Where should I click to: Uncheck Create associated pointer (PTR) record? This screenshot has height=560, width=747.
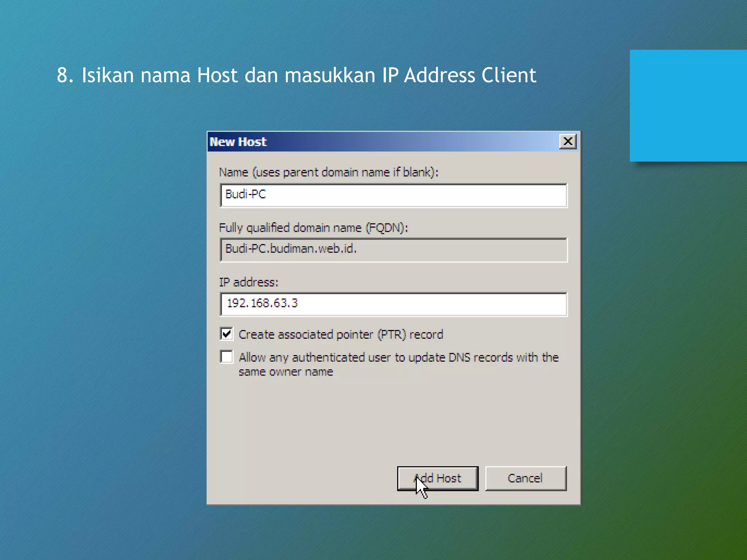coord(227,334)
